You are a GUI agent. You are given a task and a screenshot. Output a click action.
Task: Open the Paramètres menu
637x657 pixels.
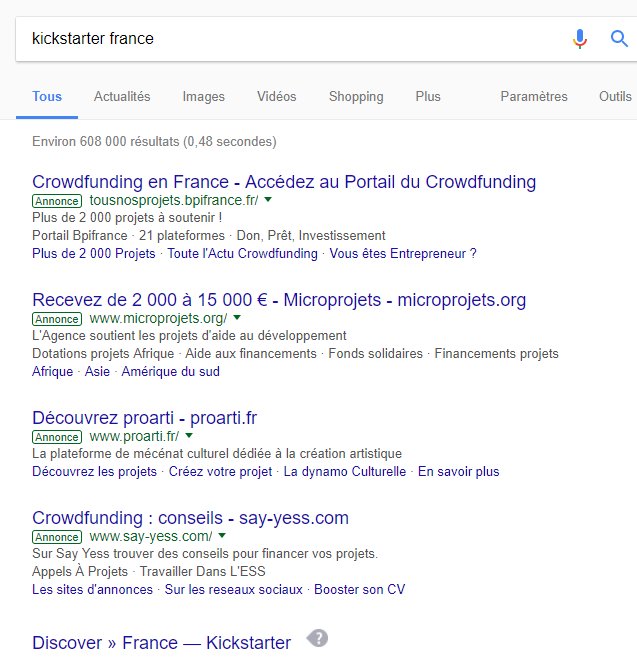tap(534, 96)
